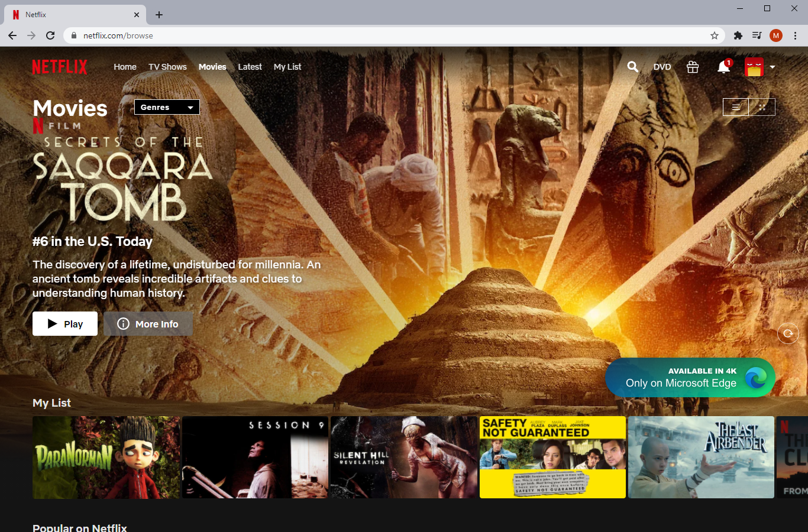Open Session 9 thumbnail
The width and height of the screenshot is (808, 532).
pyautogui.click(x=255, y=457)
